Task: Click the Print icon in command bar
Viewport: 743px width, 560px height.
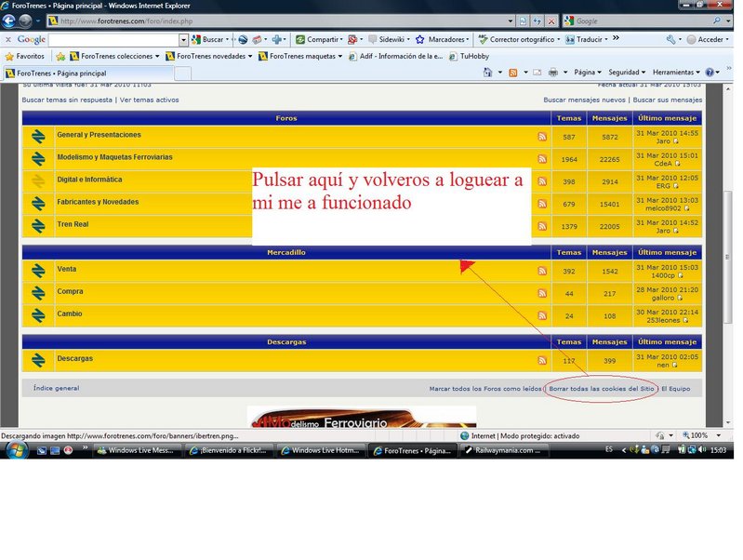Action: point(552,73)
